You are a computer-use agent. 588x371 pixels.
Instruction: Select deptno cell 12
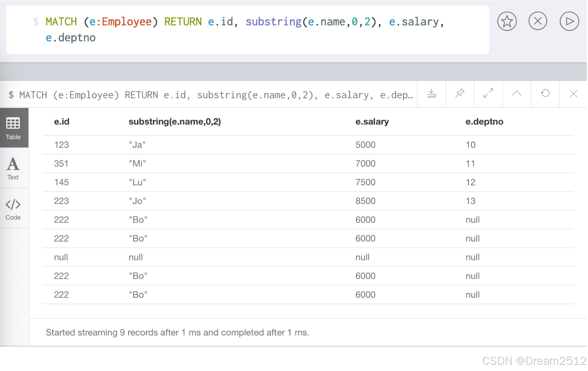click(471, 182)
